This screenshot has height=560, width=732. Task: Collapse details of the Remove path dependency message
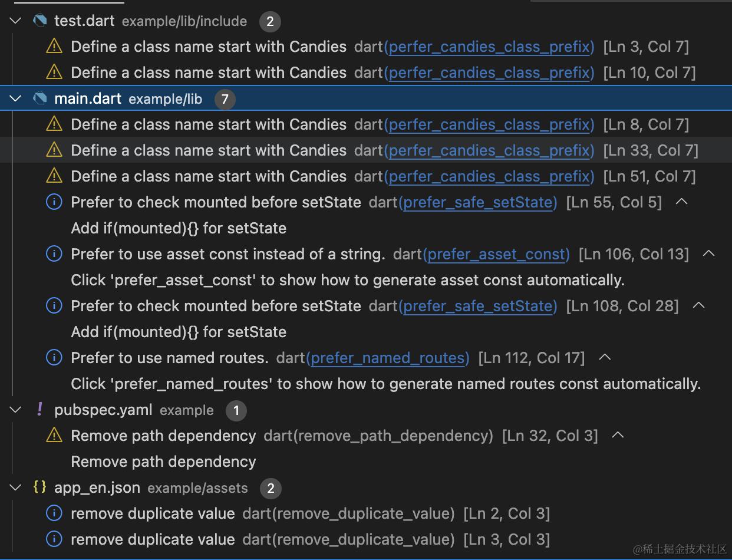[618, 436]
